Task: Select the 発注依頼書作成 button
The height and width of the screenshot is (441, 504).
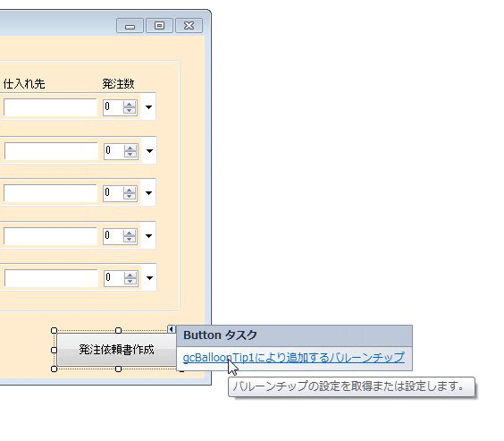Action: point(117,350)
